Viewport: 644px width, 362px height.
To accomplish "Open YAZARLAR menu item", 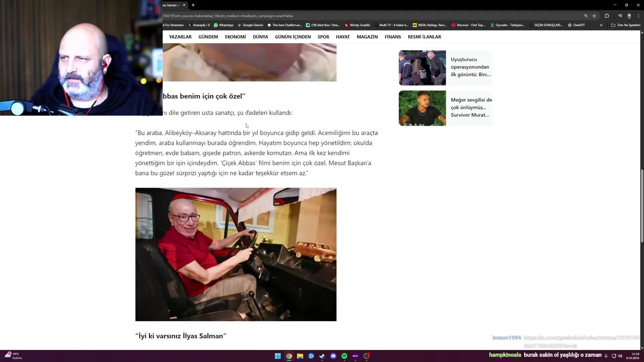I will tap(180, 37).
